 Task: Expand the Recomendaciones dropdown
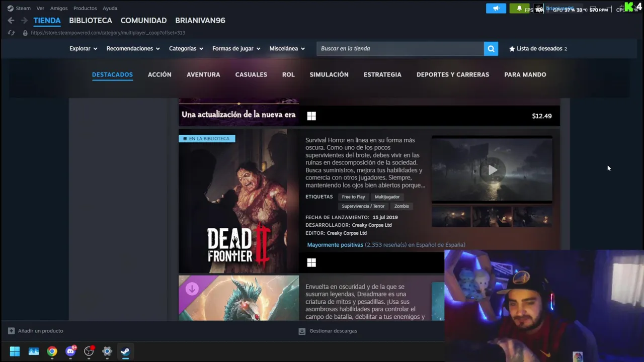coord(133,49)
